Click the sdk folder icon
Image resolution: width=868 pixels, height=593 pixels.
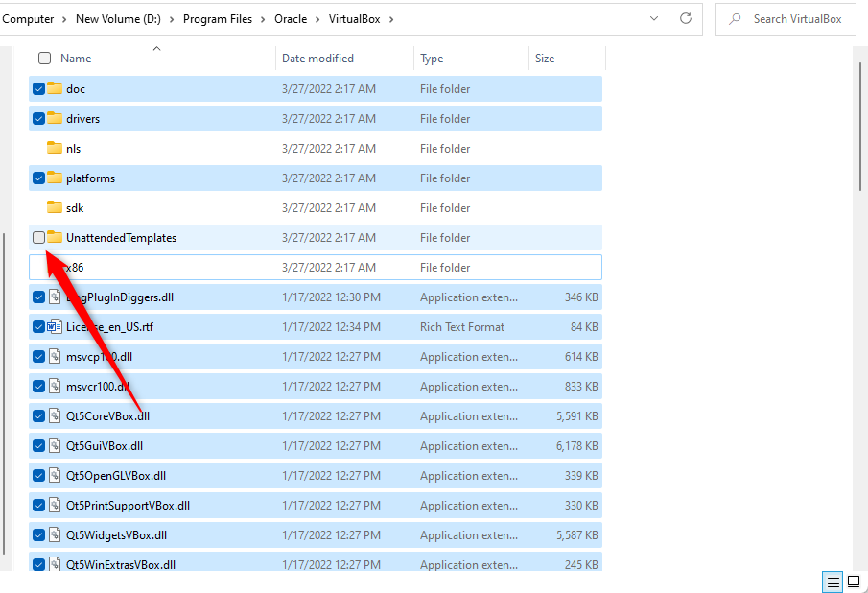click(x=55, y=208)
